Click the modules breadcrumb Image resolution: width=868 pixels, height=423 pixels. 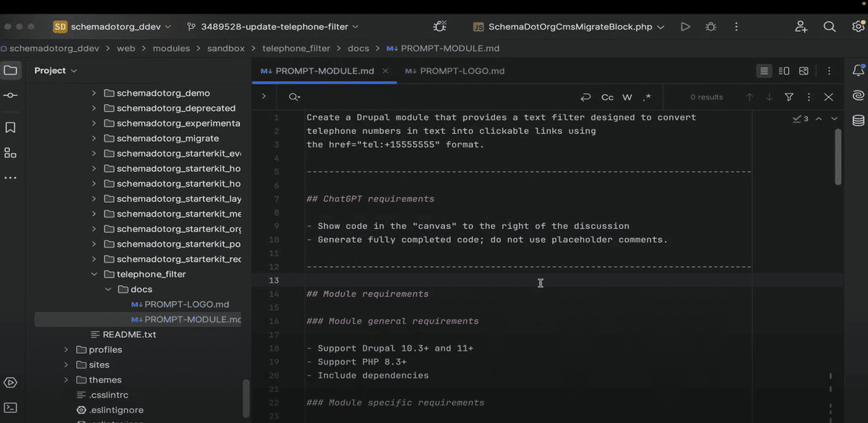(x=171, y=48)
